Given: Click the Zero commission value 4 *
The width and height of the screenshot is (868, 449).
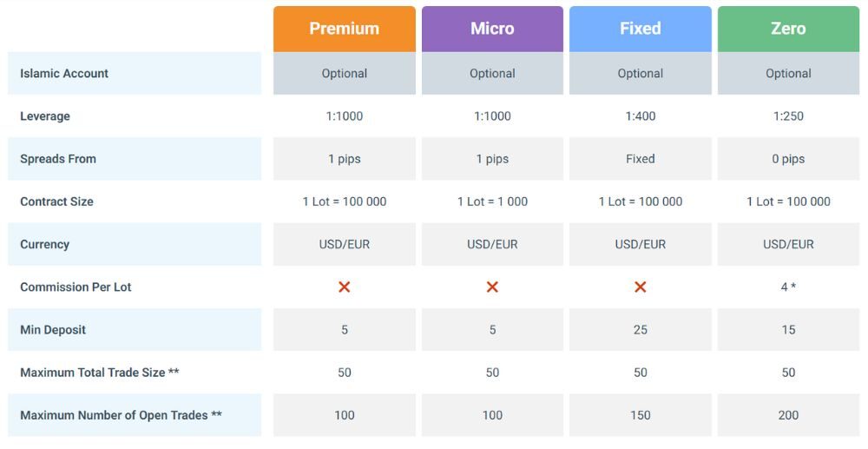Looking at the screenshot, I should [x=788, y=287].
